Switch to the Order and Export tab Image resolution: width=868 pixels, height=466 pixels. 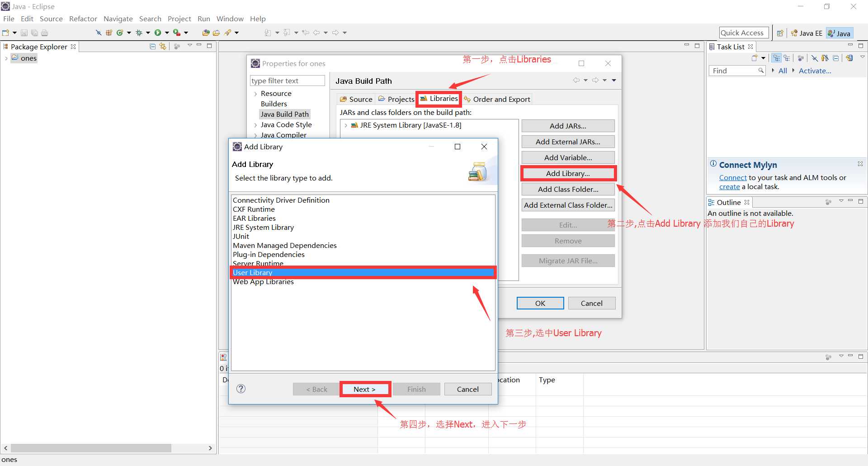click(x=497, y=99)
